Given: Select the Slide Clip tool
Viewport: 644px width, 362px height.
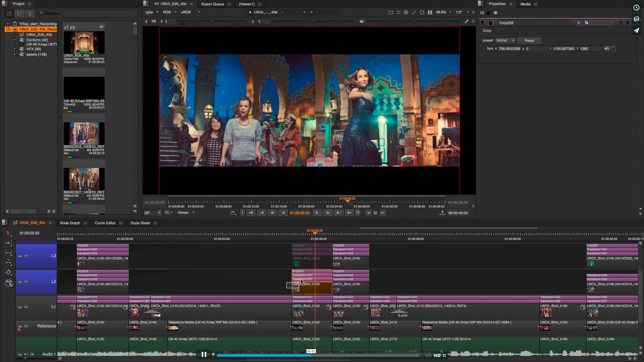Looking at the screenshot, I should (x=9, y=263).
